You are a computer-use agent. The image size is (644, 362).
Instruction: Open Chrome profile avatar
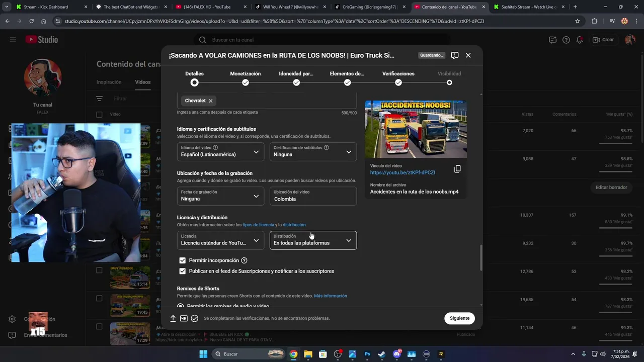(624, 21)
